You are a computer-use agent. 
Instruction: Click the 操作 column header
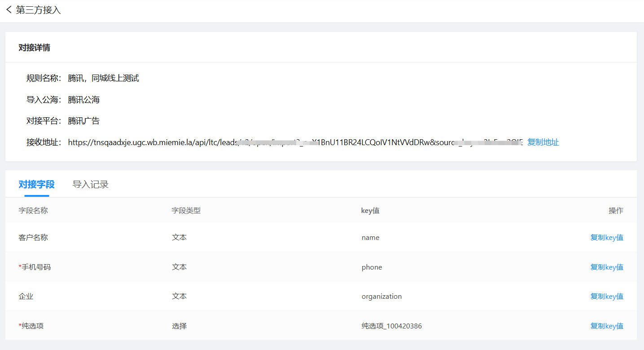(x=616, y=211)
